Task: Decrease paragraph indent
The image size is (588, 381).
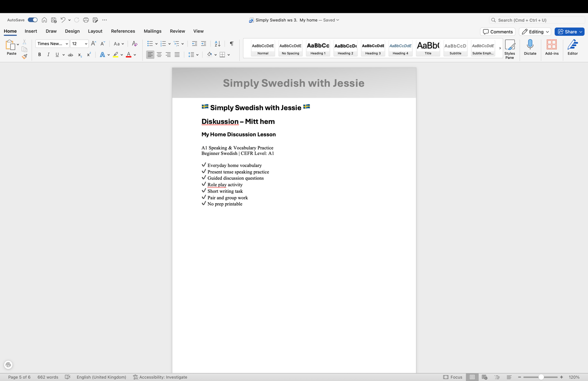Action: 194,44
